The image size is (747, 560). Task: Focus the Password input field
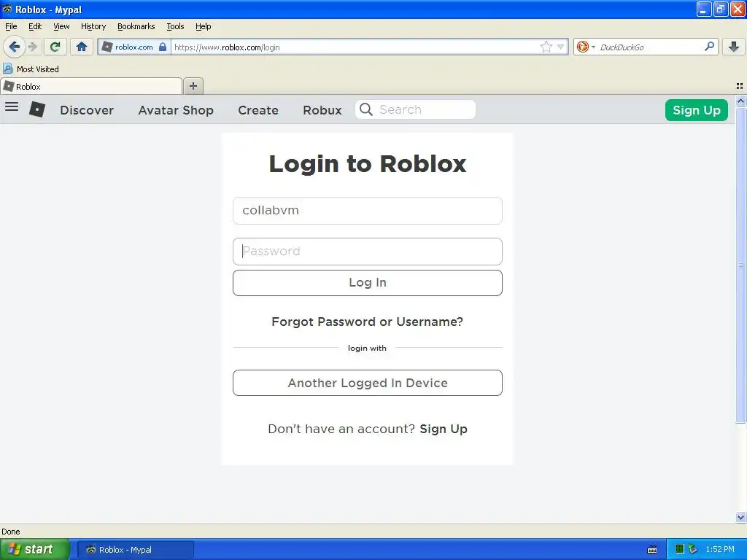click(368, 252)
